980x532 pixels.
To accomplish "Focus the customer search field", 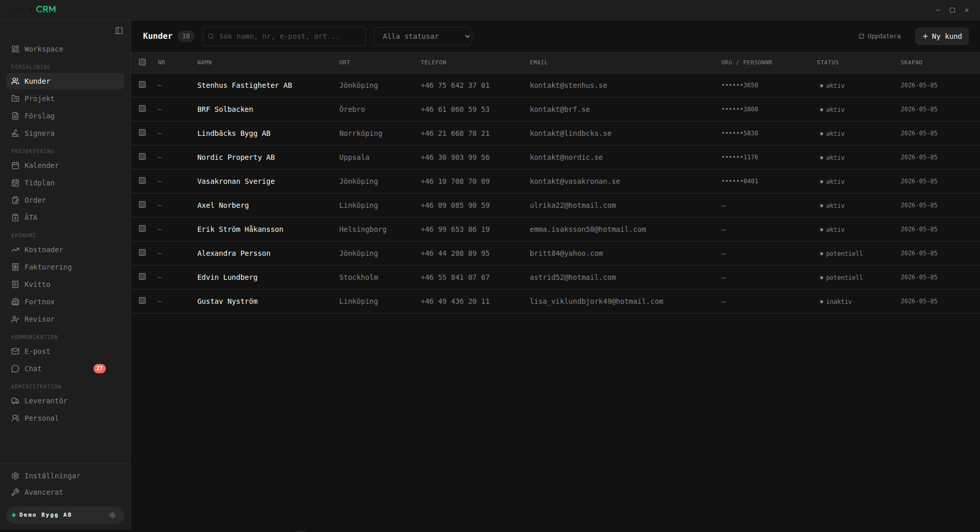I will click(284, 36).
